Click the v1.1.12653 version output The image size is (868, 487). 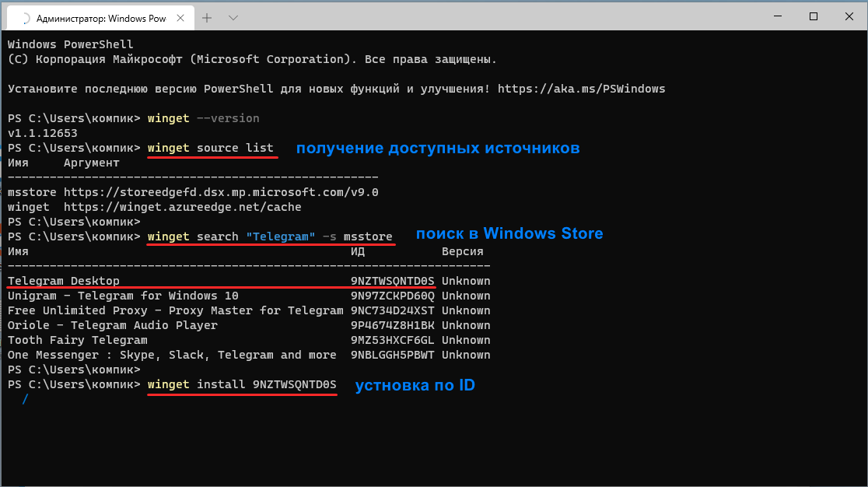tap(43, 133)
